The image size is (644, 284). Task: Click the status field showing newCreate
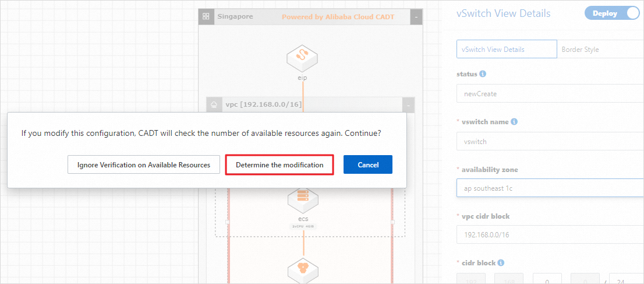point(550,93)
